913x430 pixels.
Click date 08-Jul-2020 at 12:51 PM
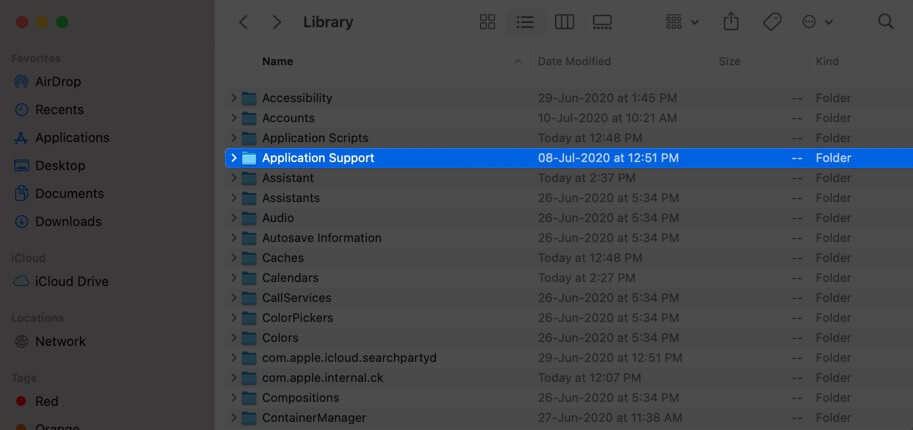pyautogui.click(x=608, y=158)
